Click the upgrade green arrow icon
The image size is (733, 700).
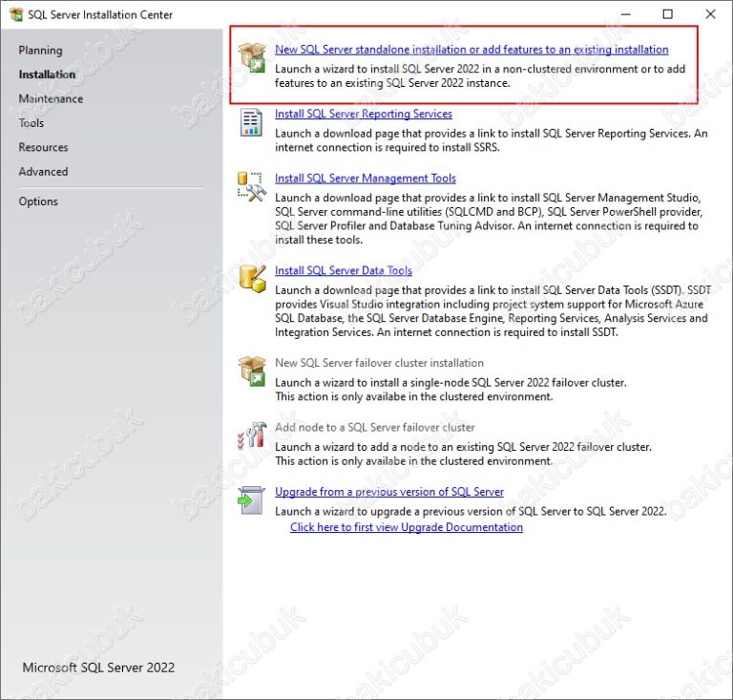click(252, 500)
